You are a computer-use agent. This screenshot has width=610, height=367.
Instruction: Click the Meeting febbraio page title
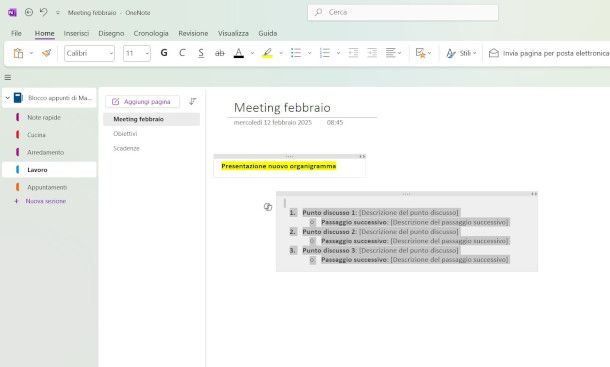click(282, 107)
